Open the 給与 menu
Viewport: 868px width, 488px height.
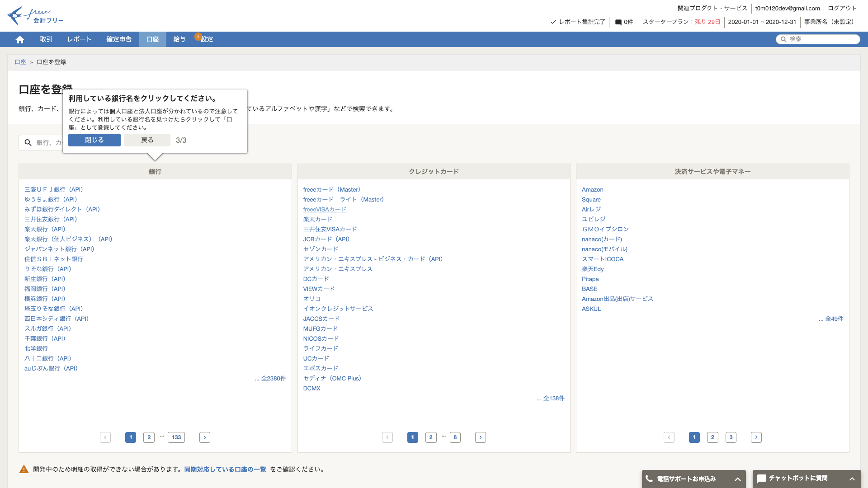[x=179, y=39]
